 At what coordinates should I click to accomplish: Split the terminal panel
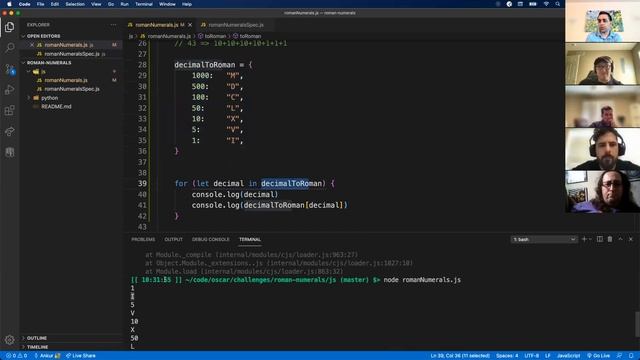pyautogui.click(x=600, y=239)
